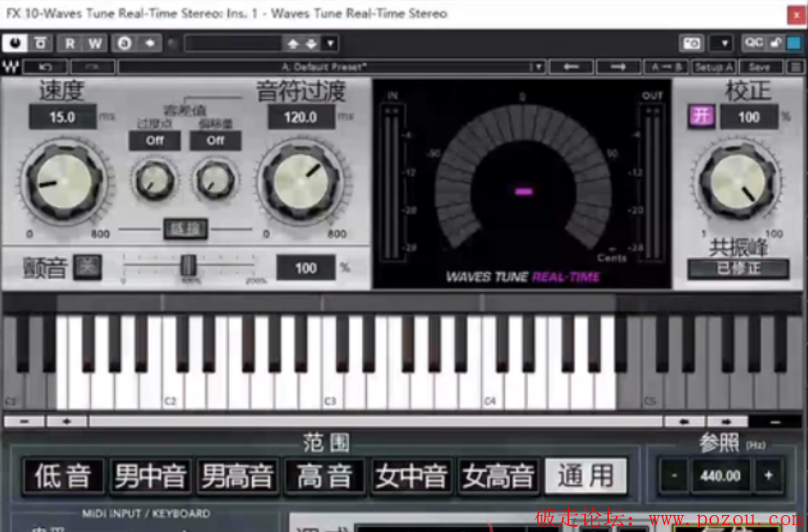808x532 pixels.
Task: Toggle vibrato (颤音) off button
Action: [87, 266]
